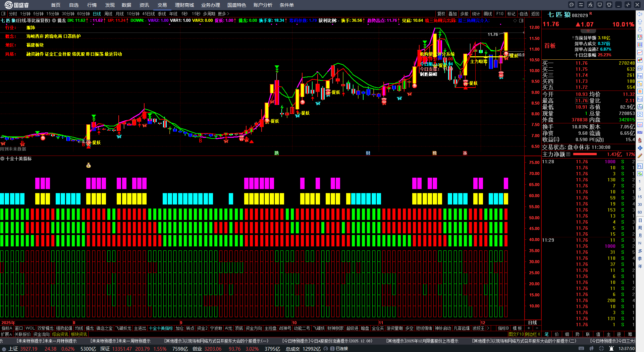Click the minus zoom-out button beside 模板
The image size is (644, 352).
tap(537, 328)
